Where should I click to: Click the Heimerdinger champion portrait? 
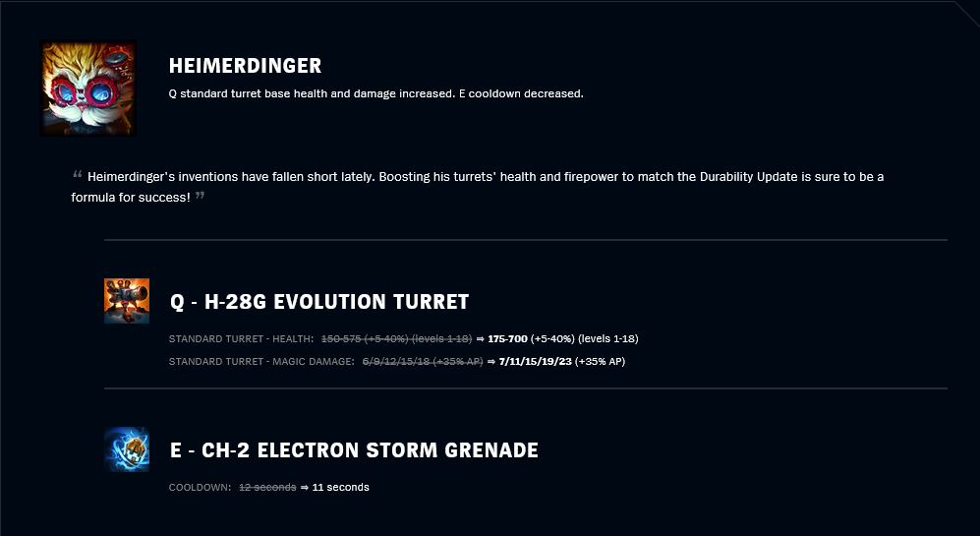[88, 89]
